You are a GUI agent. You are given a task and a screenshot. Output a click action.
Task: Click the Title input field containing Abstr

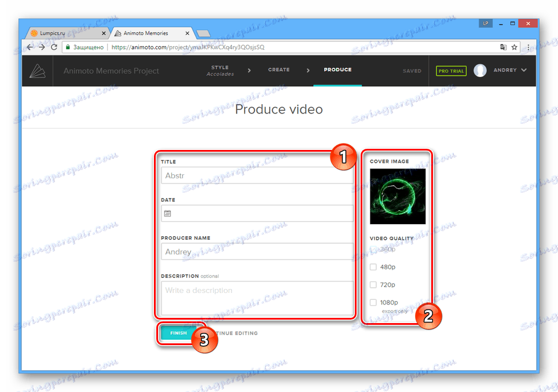tap(257, 175)
